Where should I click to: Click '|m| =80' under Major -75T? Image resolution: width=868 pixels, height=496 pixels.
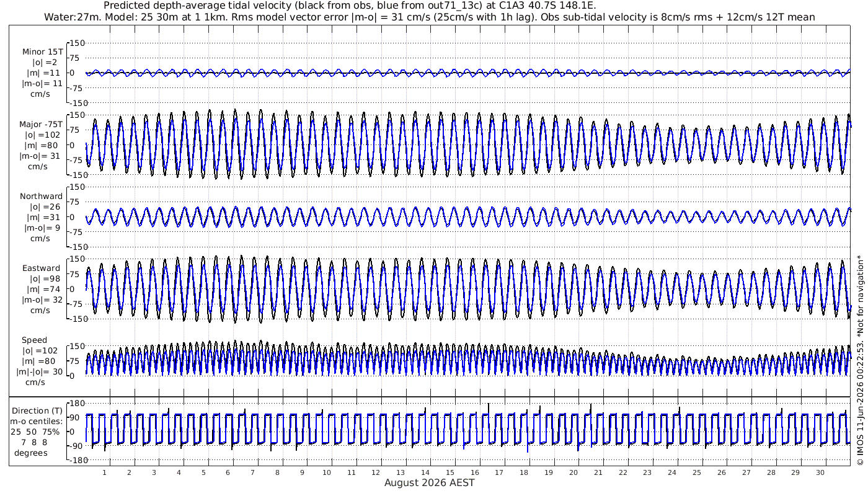[43, 145]
